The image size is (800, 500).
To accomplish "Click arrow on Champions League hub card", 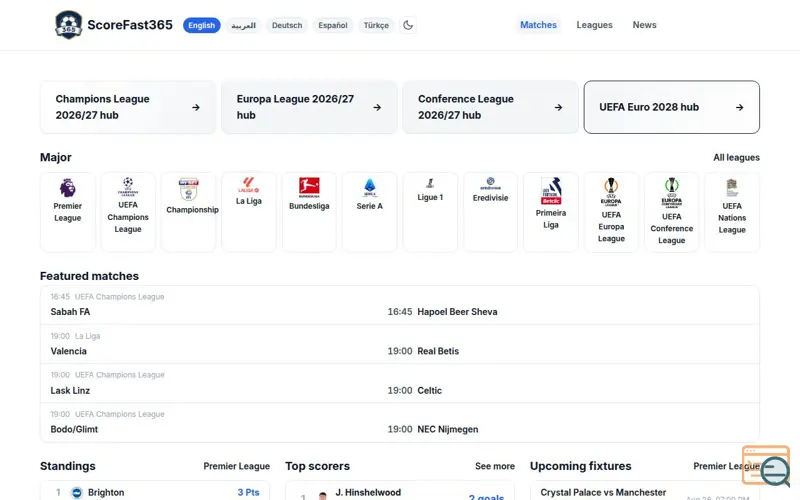I will coord(196,108).
